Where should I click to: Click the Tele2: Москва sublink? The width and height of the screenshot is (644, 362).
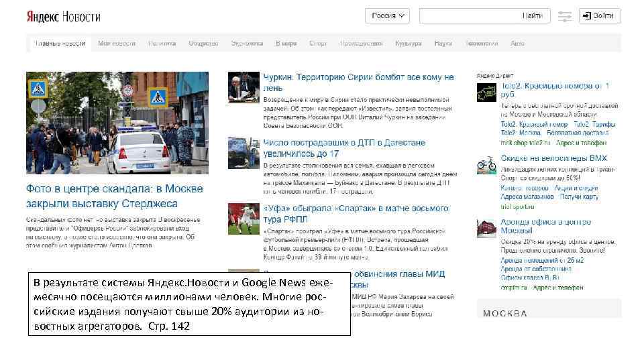tap(521, 133)
